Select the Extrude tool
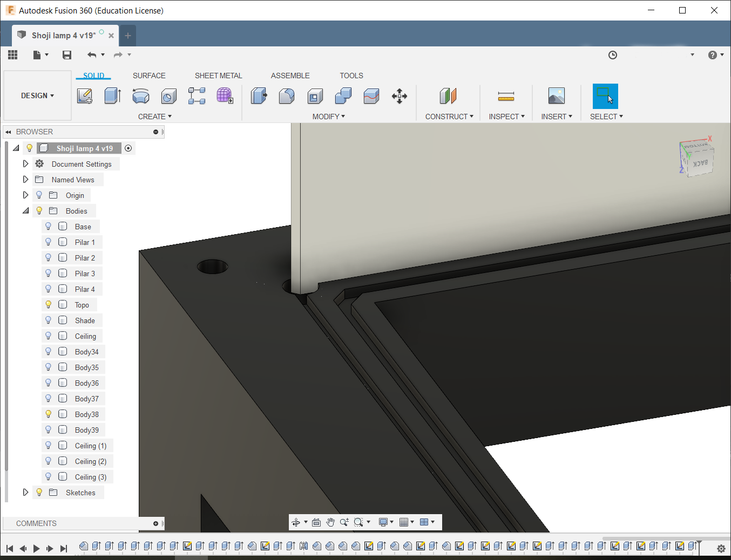731x560 pixels. [113, 96]
